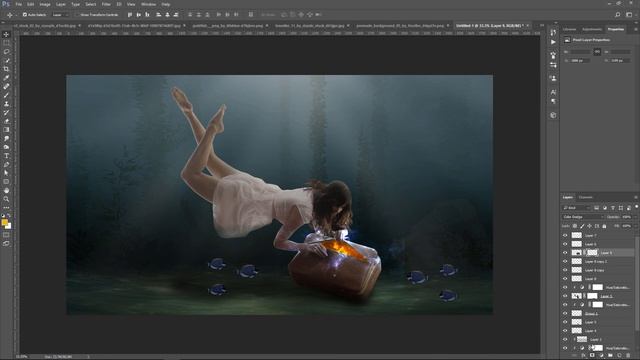Open the layer filter Kind dropdown

577,208
